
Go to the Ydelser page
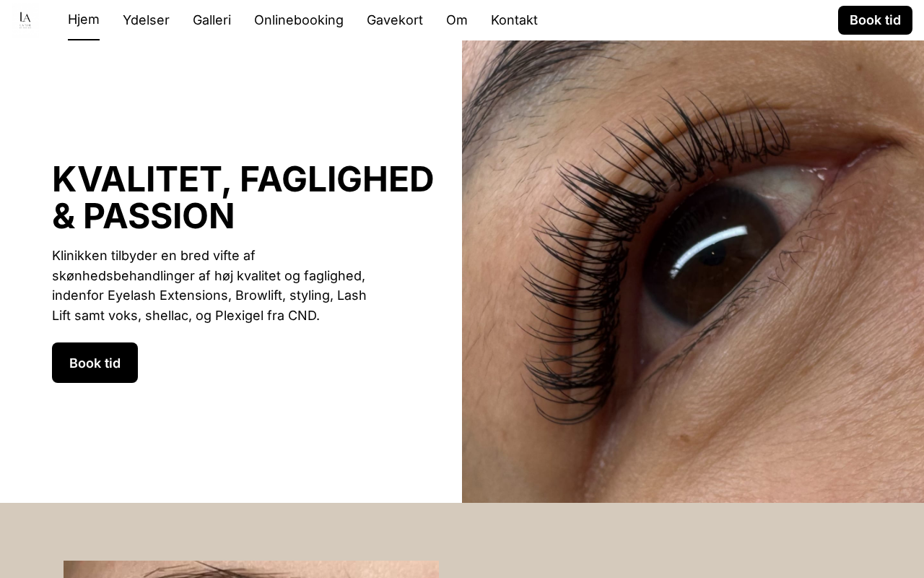pos(146,20)
